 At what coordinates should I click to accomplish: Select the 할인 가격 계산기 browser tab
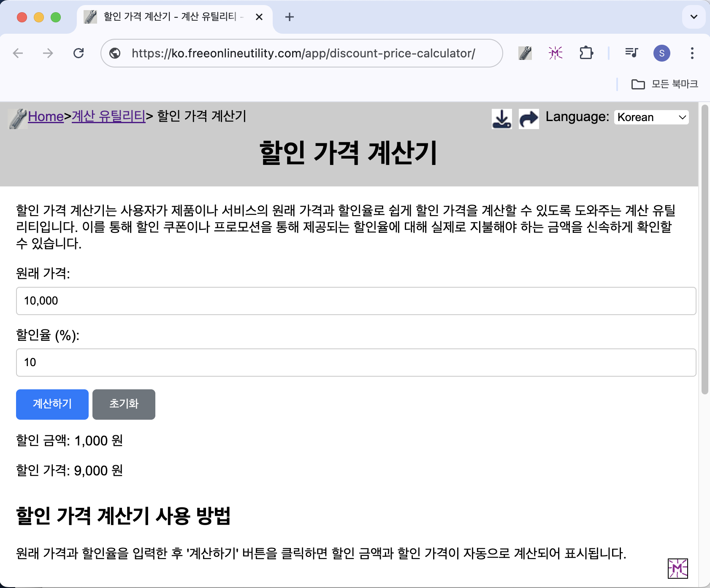(169, 17)
